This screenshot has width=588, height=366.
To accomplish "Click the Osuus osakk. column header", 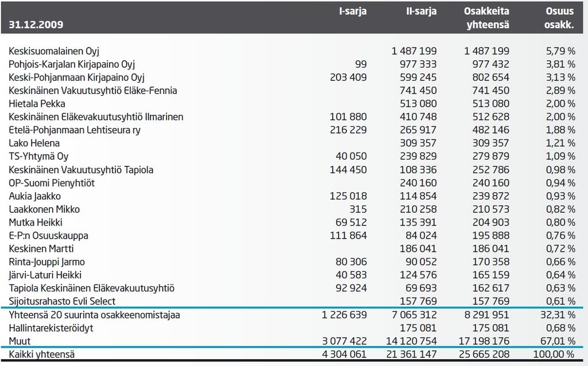I will coord(559,18).
